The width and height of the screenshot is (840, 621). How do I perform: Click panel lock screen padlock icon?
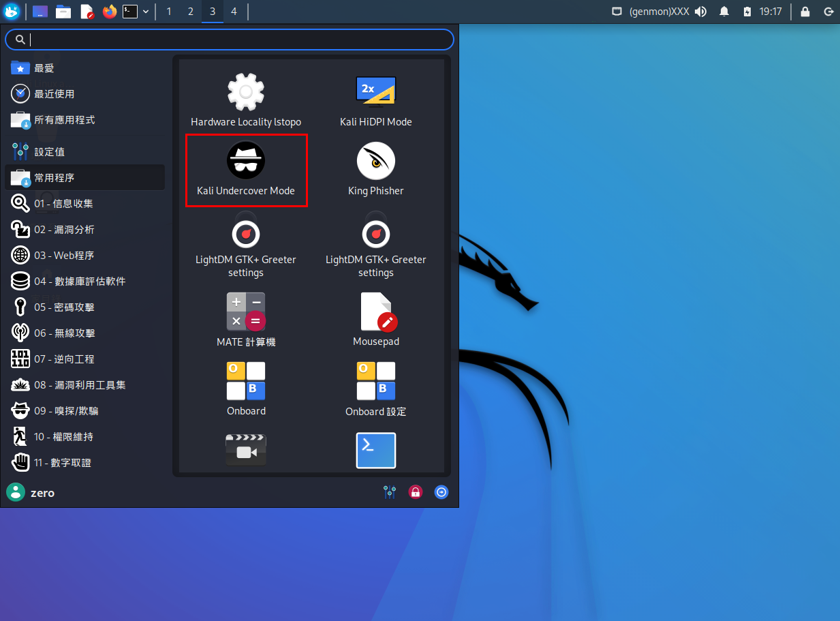click(x=805, y=12)
